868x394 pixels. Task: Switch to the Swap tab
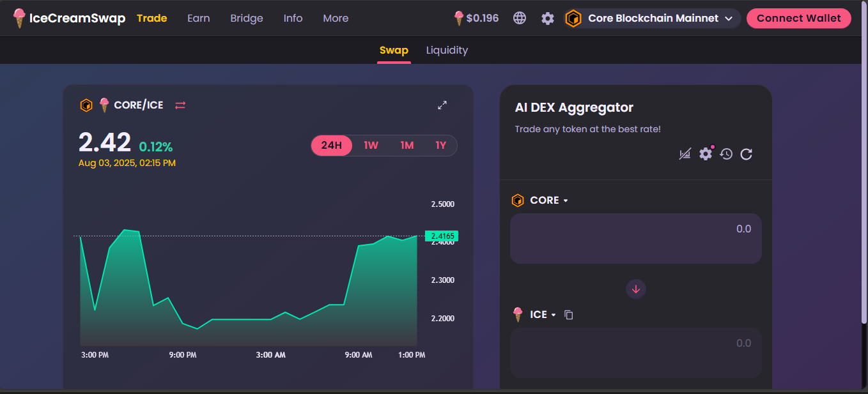coord(394,50)
